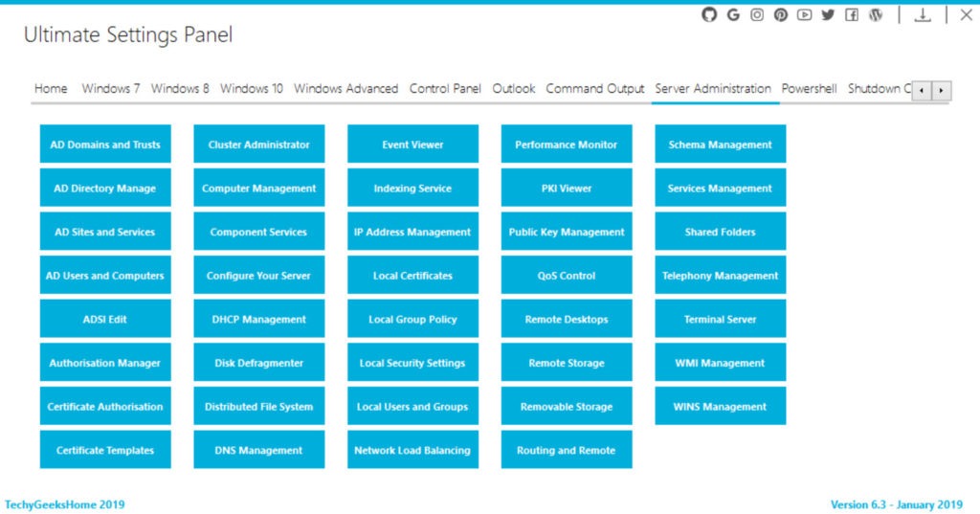
Task: Open DNS Management
Action: pyautogui.click(x=258, y=450)
